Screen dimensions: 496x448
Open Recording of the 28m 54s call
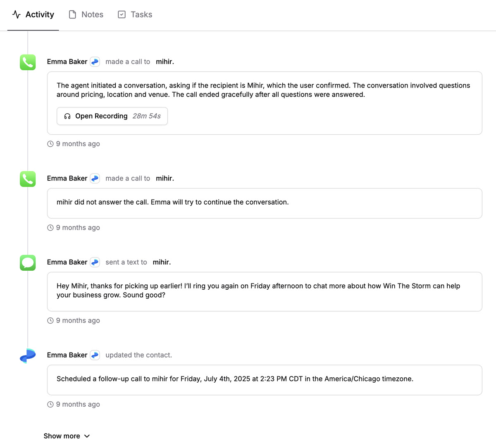(112, 116)
